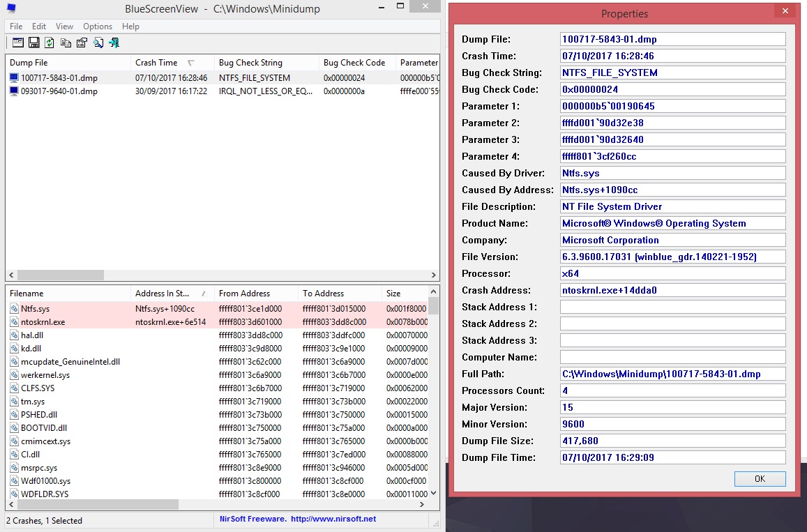The width and height of the screenshot is (807, 532).
Task: Click the Exit door toolbar icon
Action: 114,43
